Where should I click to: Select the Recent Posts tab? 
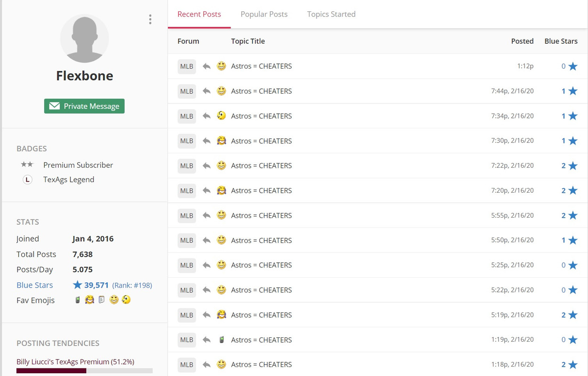(x=199, y=14)
